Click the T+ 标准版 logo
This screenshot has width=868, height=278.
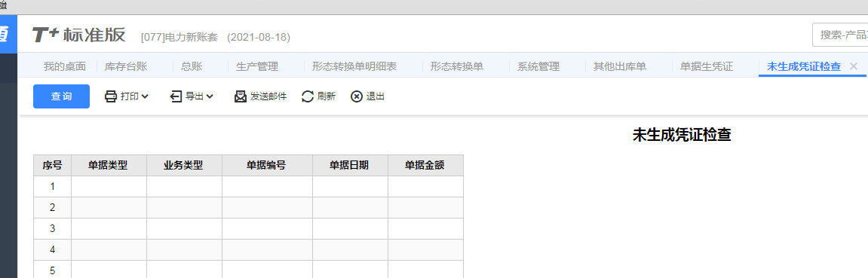pos(78,35)
